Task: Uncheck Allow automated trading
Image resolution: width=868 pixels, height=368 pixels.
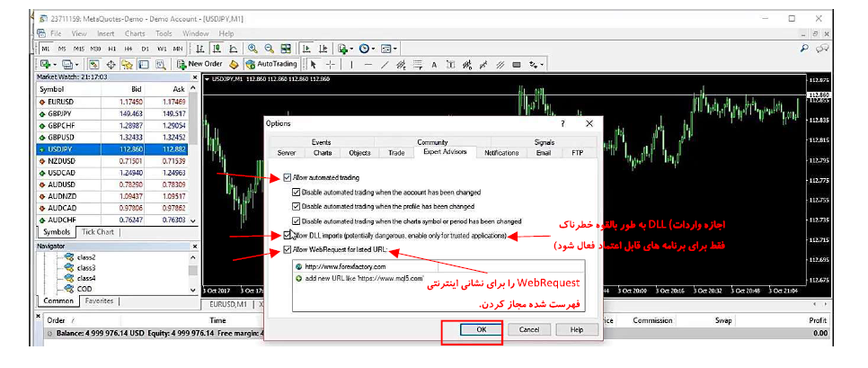Action: click(x=287, y=178)
